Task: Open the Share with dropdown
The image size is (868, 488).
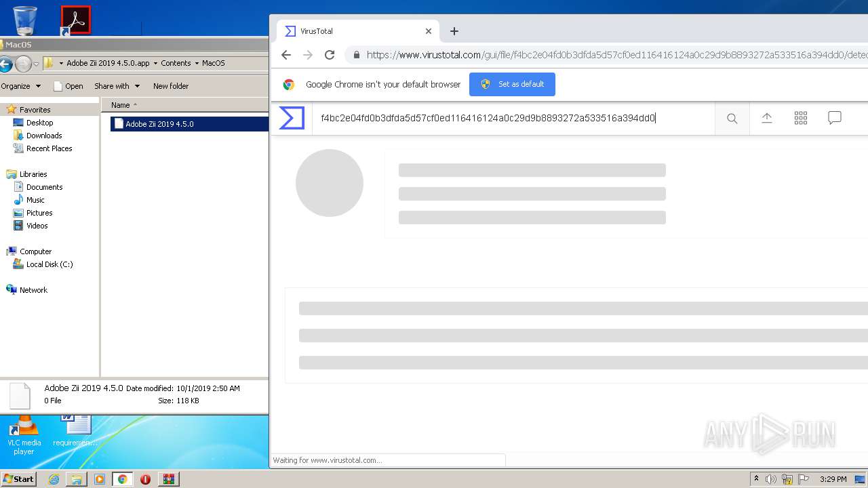Action: pyautogui.click(x=117, y=86)
